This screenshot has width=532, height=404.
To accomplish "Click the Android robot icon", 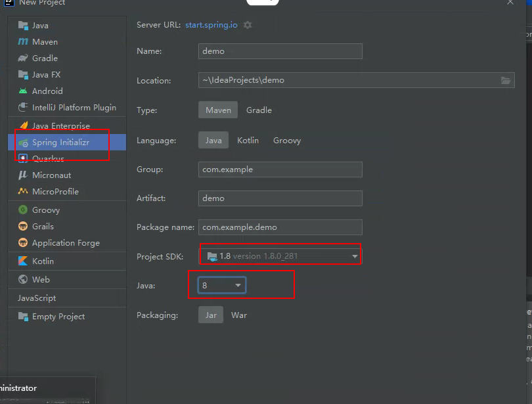I will click(x=23, y=91).
